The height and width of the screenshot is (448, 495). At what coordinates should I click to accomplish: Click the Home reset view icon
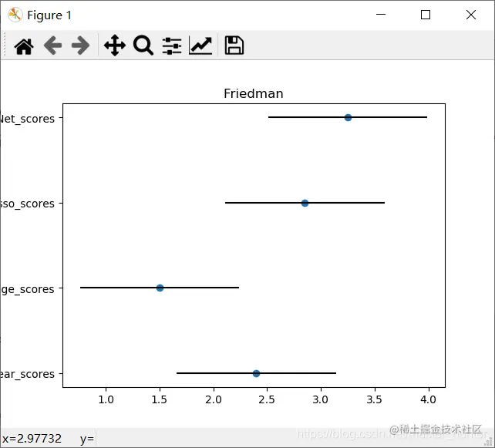click(x=24, y=46)
